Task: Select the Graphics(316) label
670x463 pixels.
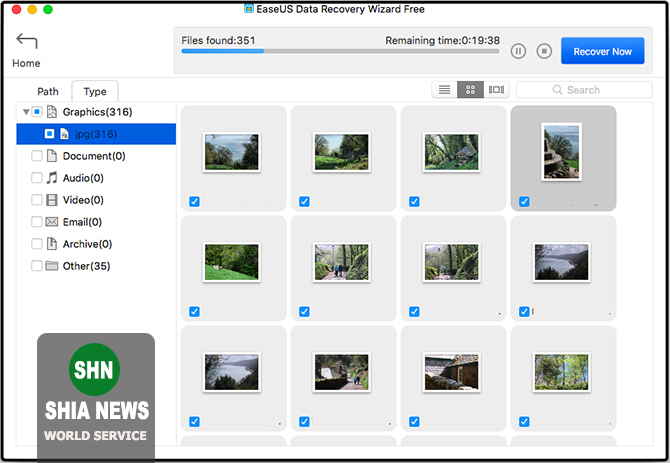Action: coord(97,112)
